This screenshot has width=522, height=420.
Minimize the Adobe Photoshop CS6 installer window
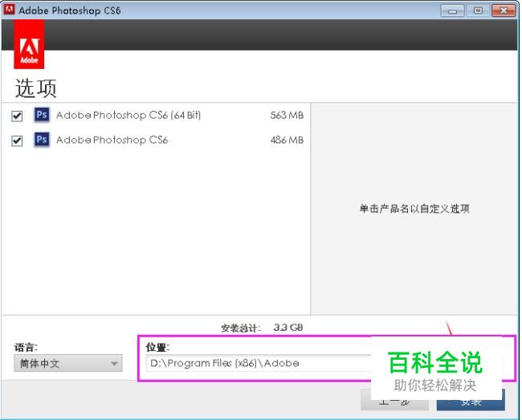(452, 10)
